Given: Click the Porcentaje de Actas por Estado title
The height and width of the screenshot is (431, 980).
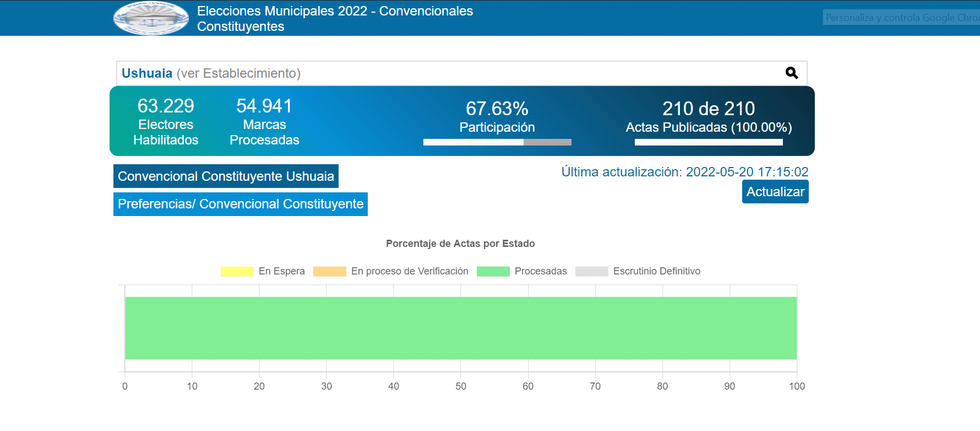Looking at the screenshot, I should [x=460, y=244].
